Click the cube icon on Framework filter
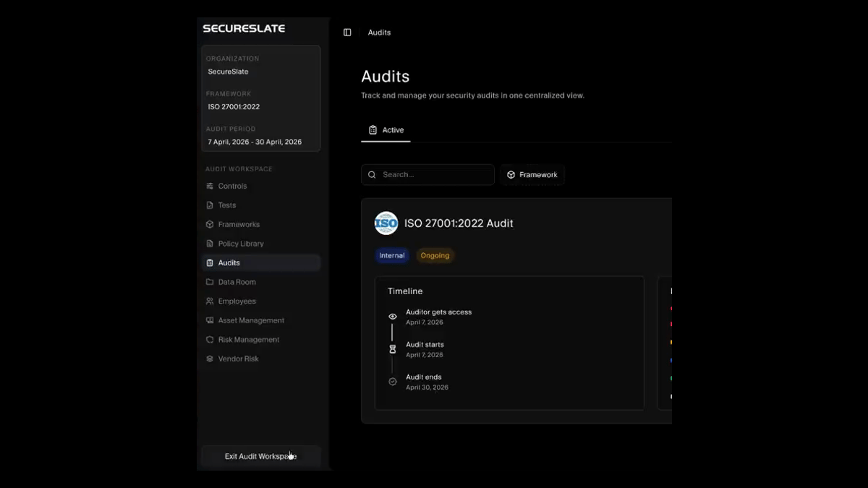Image resolution: width=868 pixels, height=488 pixels. coord(511,175)
